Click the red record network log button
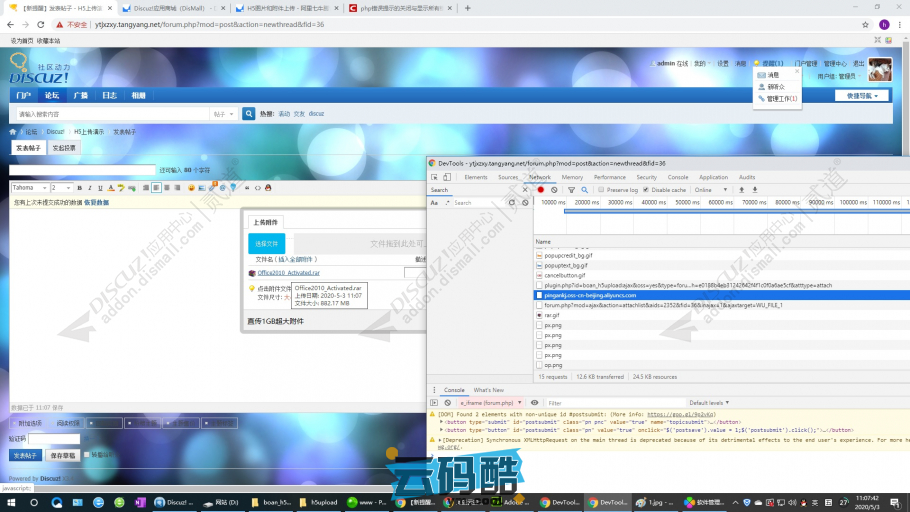Viewport: 910px width, 512px height. click(541, 189)
